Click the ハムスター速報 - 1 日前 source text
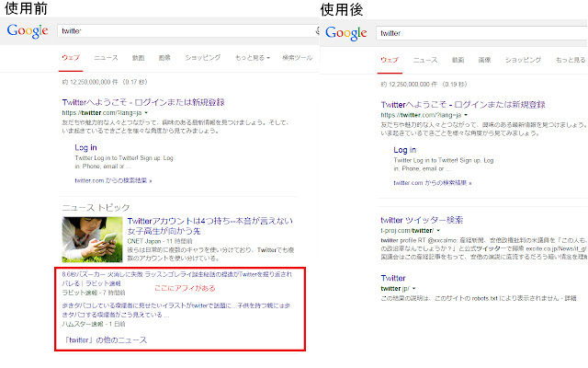This screenshot has height=368, width=588. tap(94, 324)
